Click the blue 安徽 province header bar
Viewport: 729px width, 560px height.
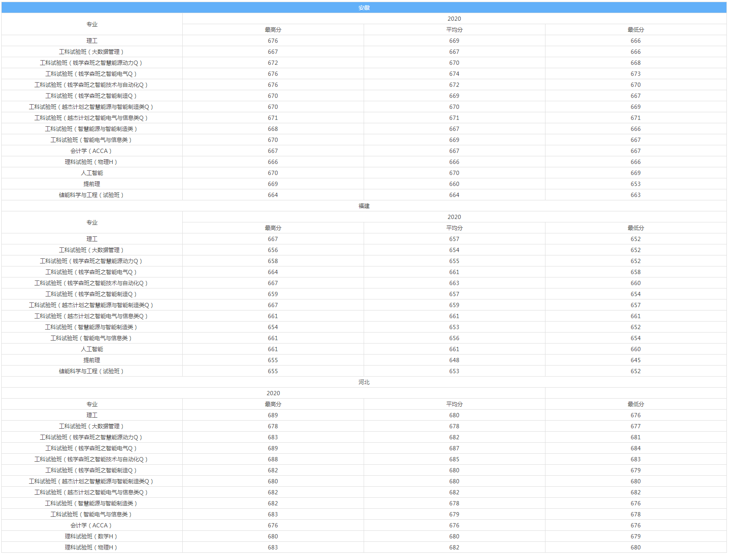(x=364, y=8)
